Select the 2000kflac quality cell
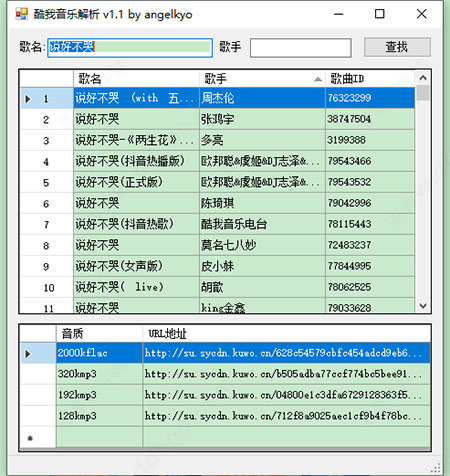This screenshot has height=476, width=450. (99, 353)
